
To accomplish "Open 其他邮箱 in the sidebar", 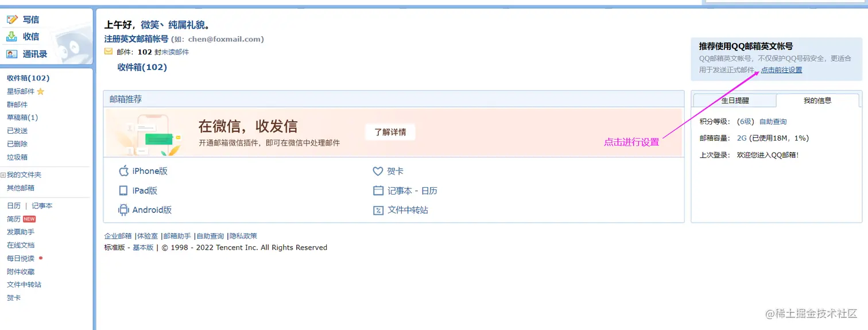I will [x=21, y=188].
